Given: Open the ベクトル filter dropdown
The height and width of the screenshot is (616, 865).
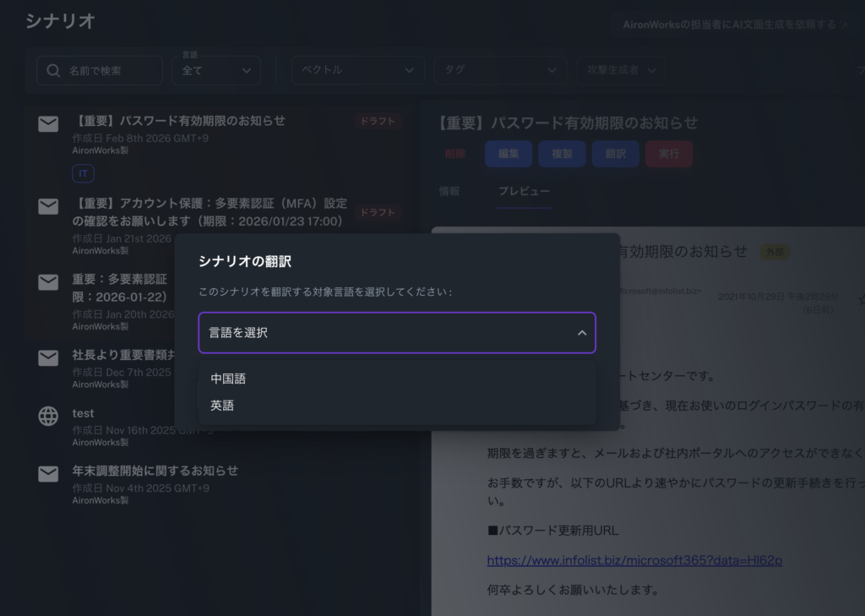Looking at the screenshot, I should tap(357, 70).
